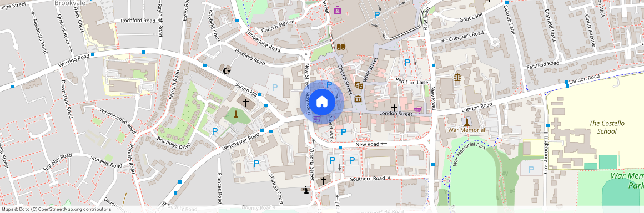Click the Flaxfield Court label
This screenshot has height=213, width=644.
click(214, 26)
